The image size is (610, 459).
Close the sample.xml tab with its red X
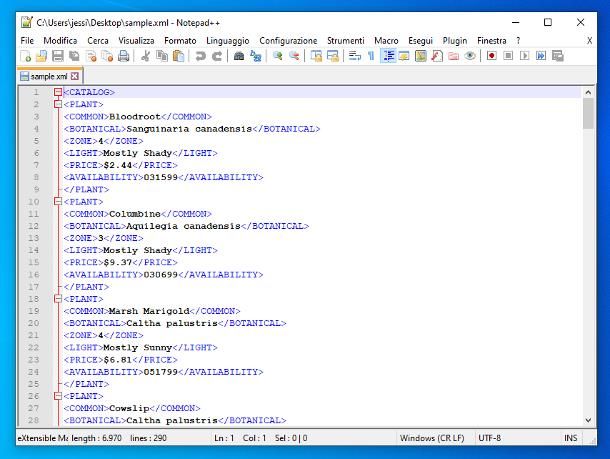click(x=75, y=76)
